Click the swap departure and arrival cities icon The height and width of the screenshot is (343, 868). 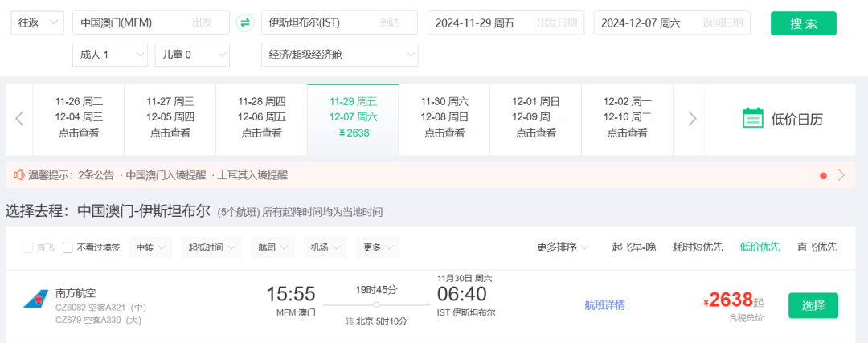tap(245, 23)
